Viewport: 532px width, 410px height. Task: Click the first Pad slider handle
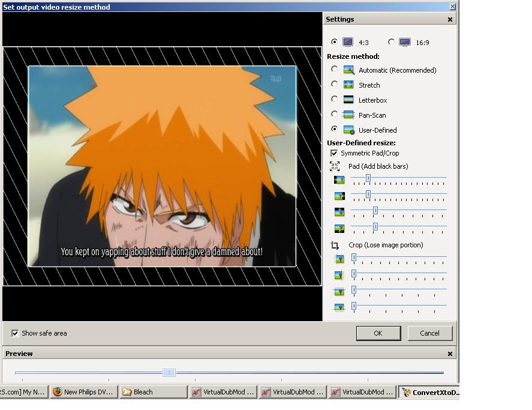[x=368, y=178]
